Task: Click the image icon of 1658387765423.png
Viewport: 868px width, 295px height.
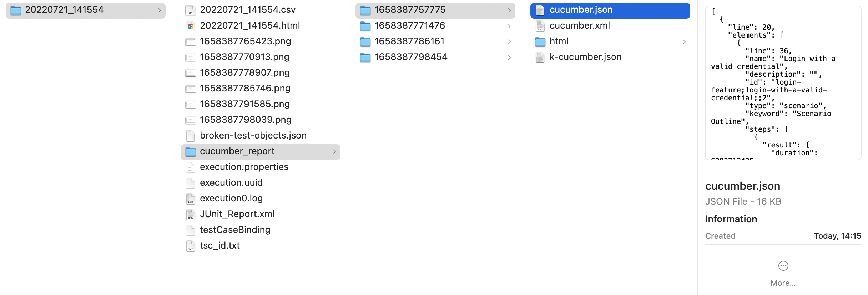Action: click(x=191, y=42)
